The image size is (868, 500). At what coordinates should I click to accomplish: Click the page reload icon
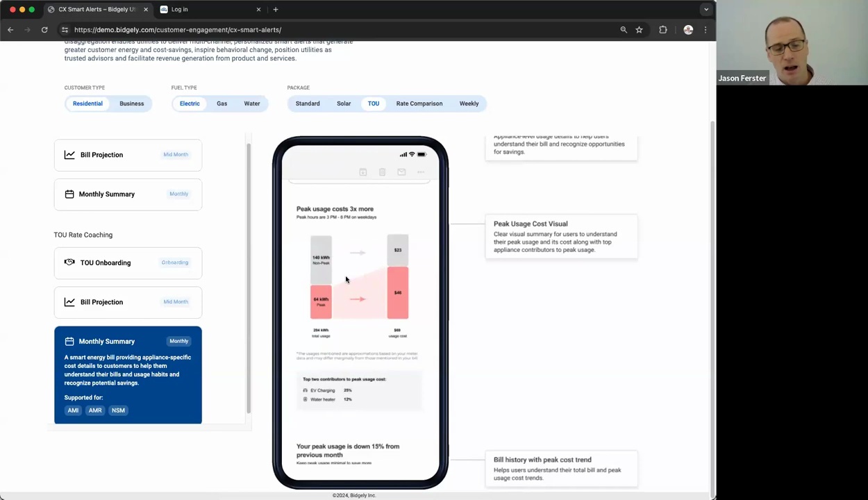44,29
